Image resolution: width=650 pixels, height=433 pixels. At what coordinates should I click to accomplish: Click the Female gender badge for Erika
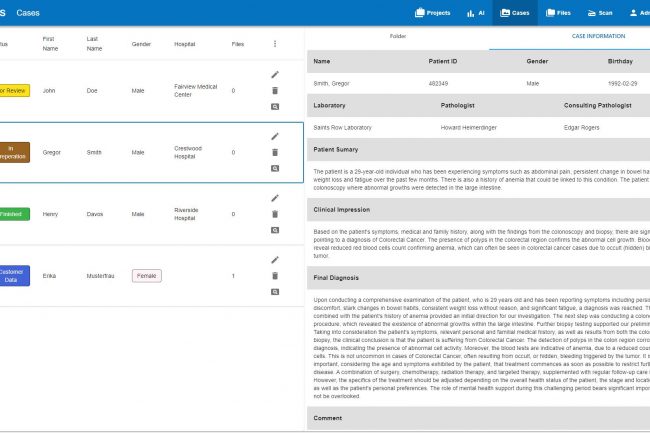click(146, 275)
